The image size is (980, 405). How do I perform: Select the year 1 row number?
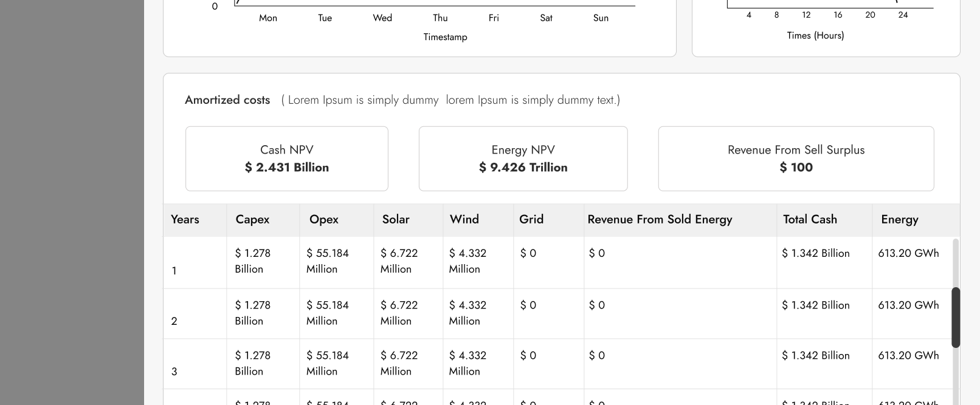pyautogui.click(x=174, y=271)
